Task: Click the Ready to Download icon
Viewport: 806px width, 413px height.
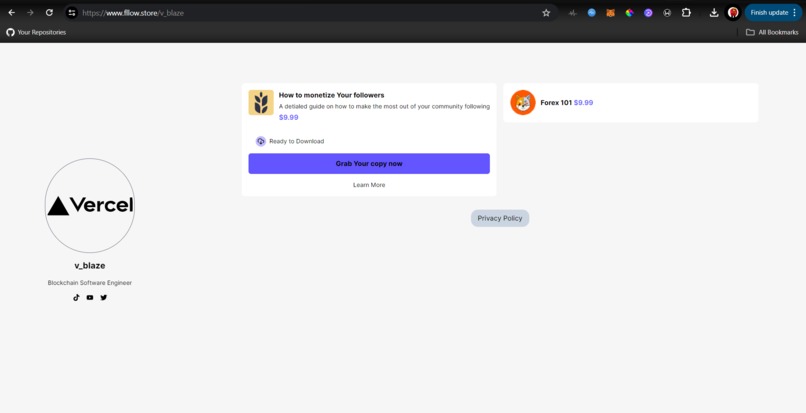Action: click(x=261, y=141)
